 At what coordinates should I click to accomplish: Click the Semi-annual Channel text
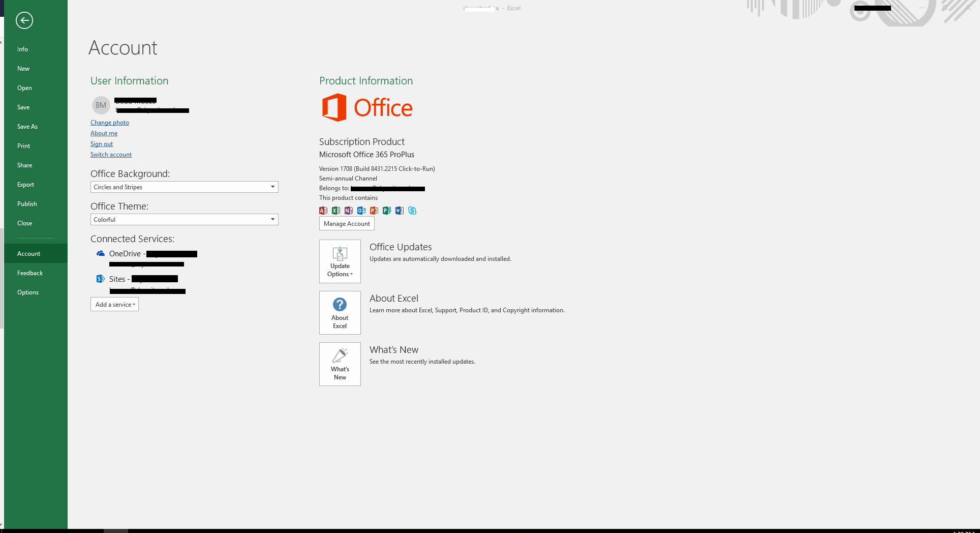pos(348,179)
